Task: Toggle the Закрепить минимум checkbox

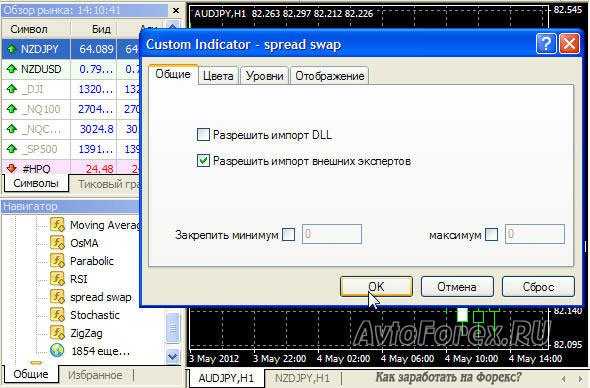Action: coord(289,234)
